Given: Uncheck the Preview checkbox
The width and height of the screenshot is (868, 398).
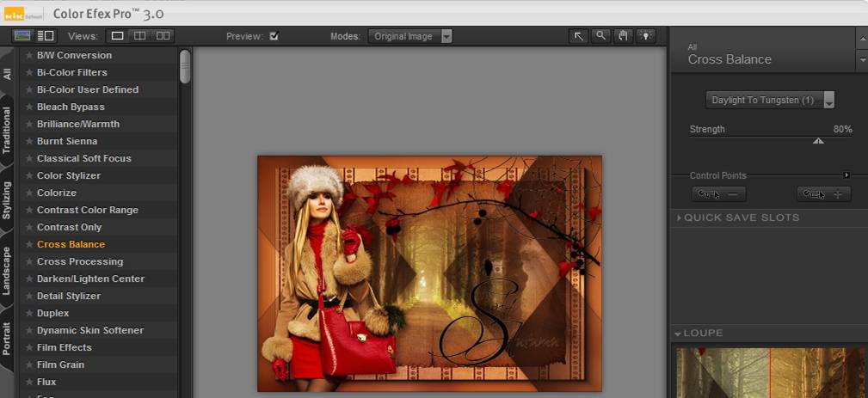Looking at the screenshot, I should click(274, 36).
